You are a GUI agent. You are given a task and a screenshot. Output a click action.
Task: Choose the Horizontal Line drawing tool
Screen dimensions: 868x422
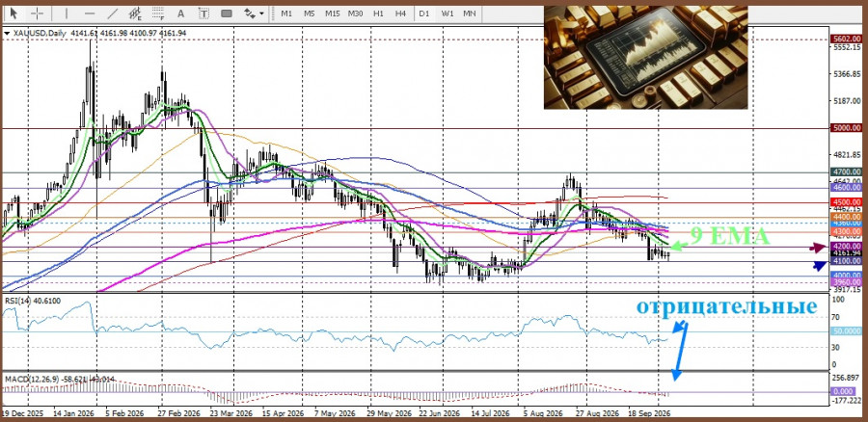89,13
